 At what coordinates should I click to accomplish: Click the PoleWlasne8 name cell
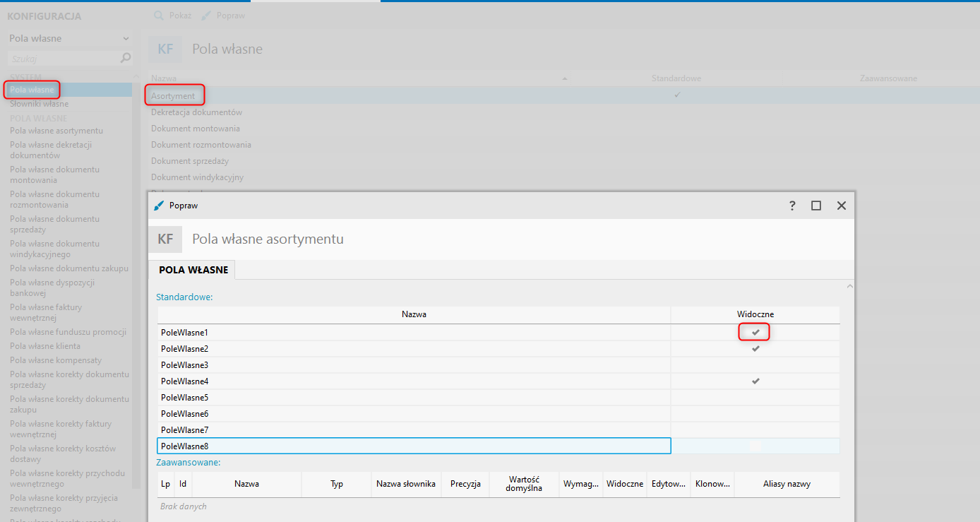414,446
